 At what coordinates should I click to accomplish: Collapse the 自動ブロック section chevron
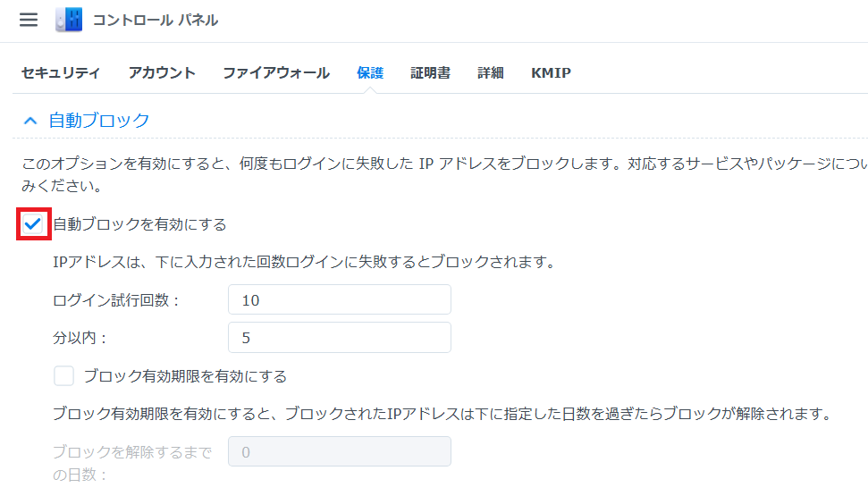[x=30, y=120]
